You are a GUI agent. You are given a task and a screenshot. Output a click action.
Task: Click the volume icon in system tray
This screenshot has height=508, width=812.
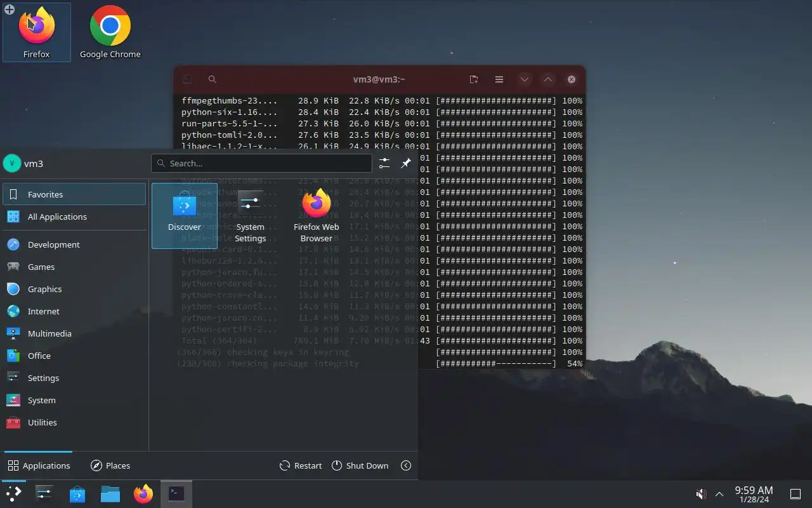click(x=702, y=493)
